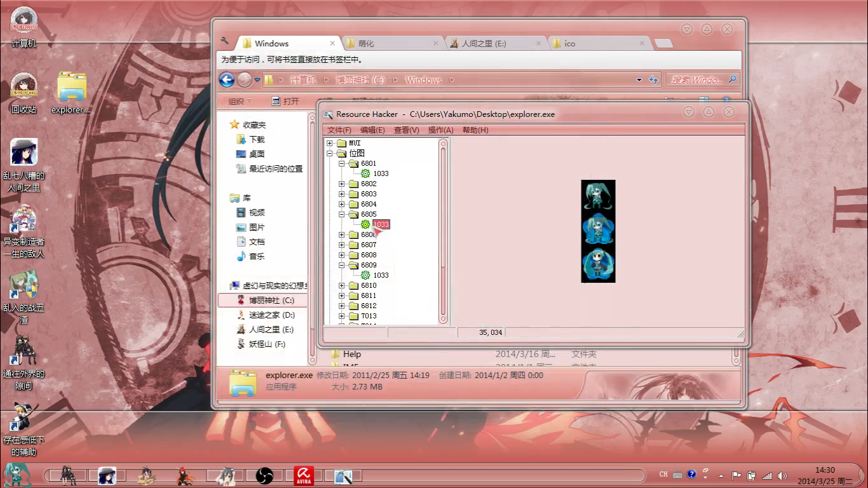Open 文档 library in navigation pane

click(x=257, y=241)
